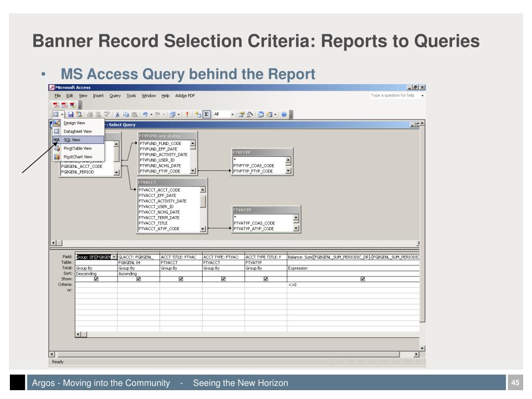The image size is (532, 399).
Task: Click the Show Table icon
Action: click(x=198, y=114)
